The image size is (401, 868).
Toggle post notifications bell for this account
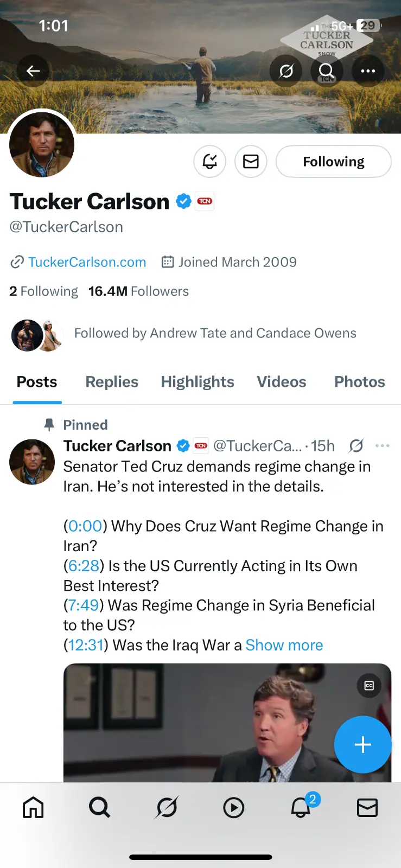[x=210, y=162]
